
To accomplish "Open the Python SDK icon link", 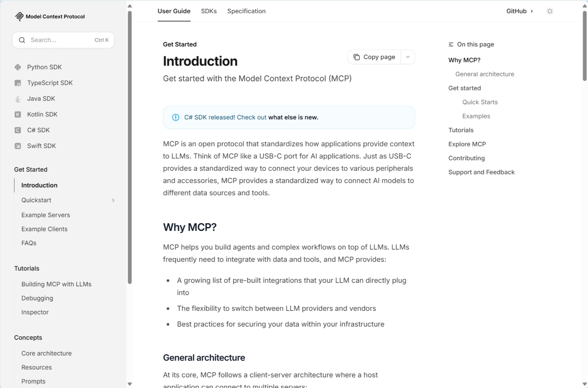I will (17, 67).
